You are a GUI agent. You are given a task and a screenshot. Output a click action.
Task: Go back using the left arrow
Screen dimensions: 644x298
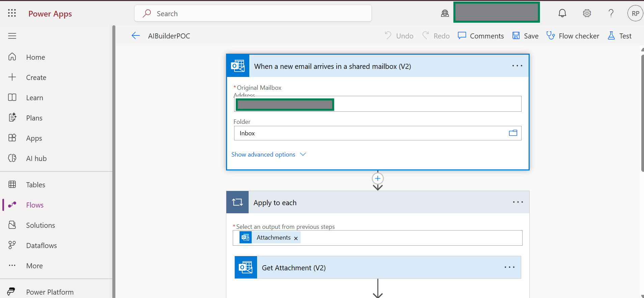136,36
